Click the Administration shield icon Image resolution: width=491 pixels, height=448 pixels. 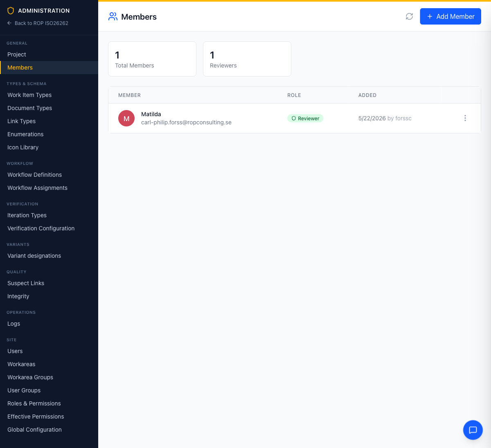click(11, 11)
